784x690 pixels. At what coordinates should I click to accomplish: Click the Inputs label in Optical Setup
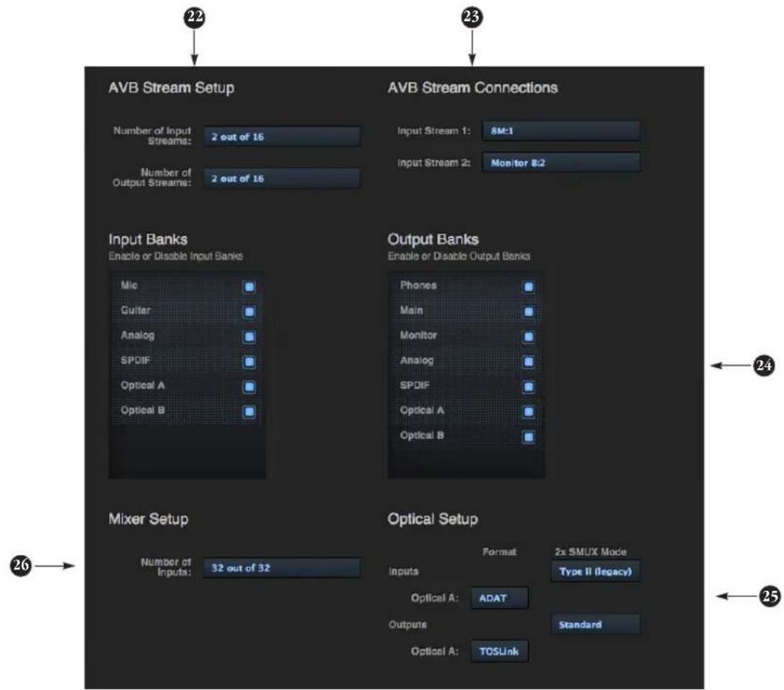tap(403, 572)
